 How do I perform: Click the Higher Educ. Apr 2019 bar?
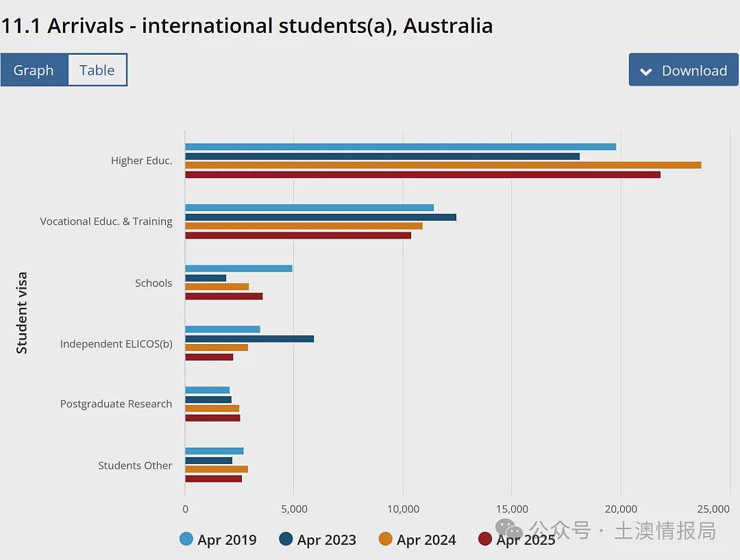tap(401, 147)
